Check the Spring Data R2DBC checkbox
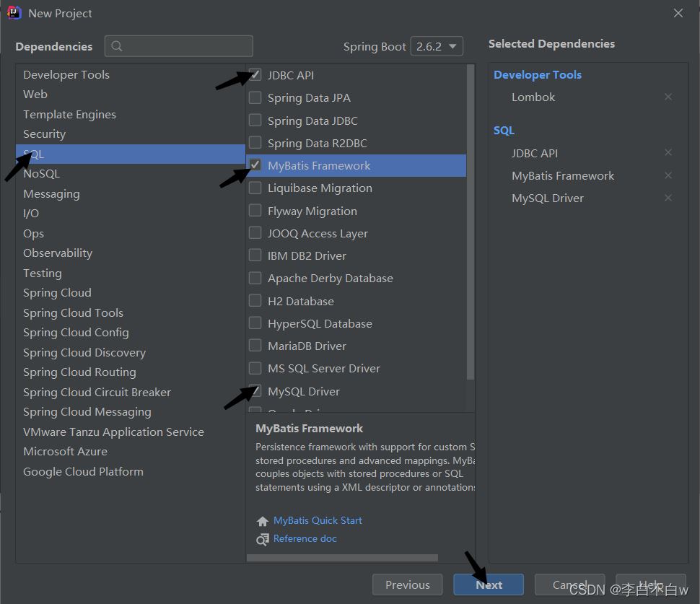Screen dimensions: 700x604 point(255,142)
